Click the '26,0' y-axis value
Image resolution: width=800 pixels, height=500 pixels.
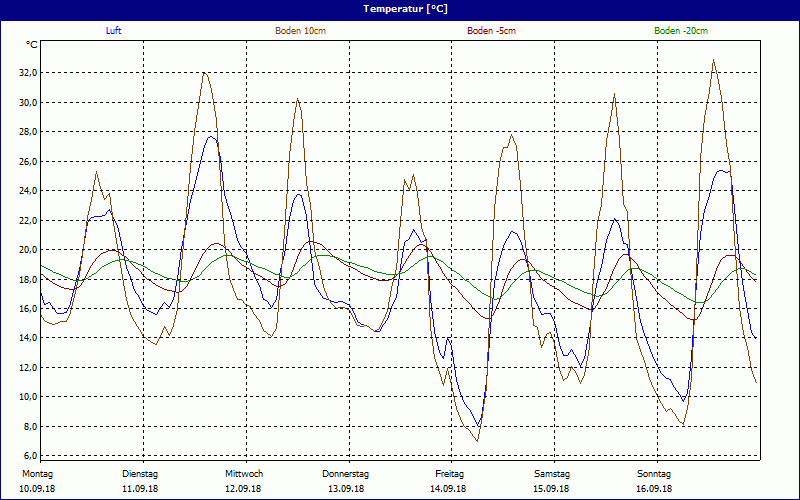28,161
